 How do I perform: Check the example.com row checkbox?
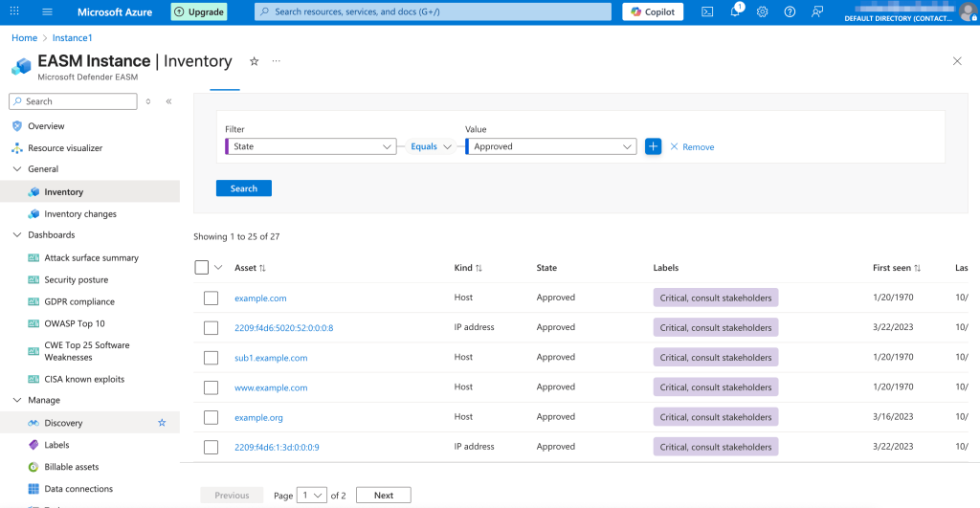tap(212, 298)
